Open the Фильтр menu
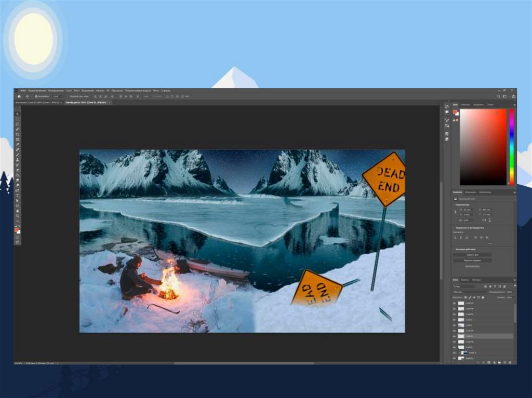Screen dimensions: 532x398 click(100, 91)
